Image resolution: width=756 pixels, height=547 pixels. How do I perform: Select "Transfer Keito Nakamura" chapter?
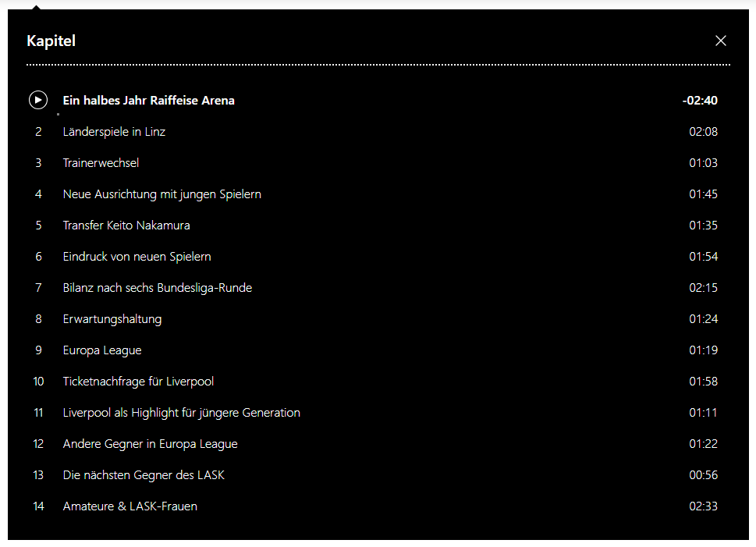tap(126, 226)
